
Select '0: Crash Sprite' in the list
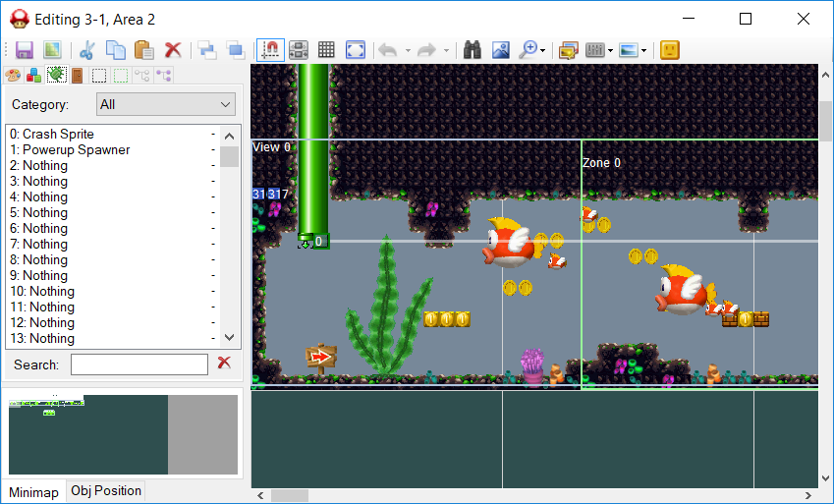coord(112,135)
